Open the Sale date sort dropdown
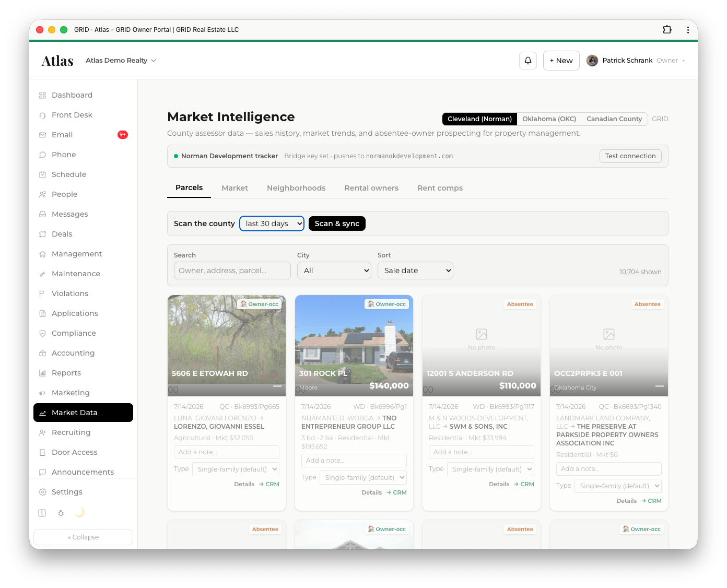Image resolution: width=727 pixels, height=588 pixels. coord(415,271)
